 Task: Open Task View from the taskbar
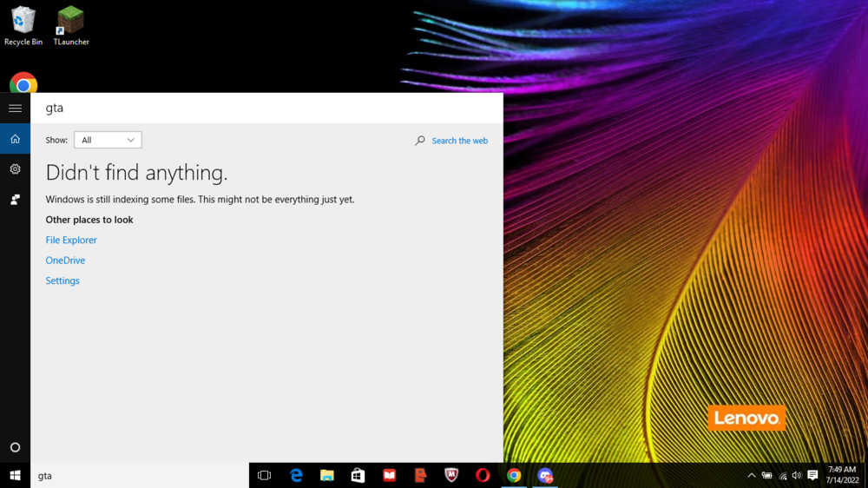265,476
